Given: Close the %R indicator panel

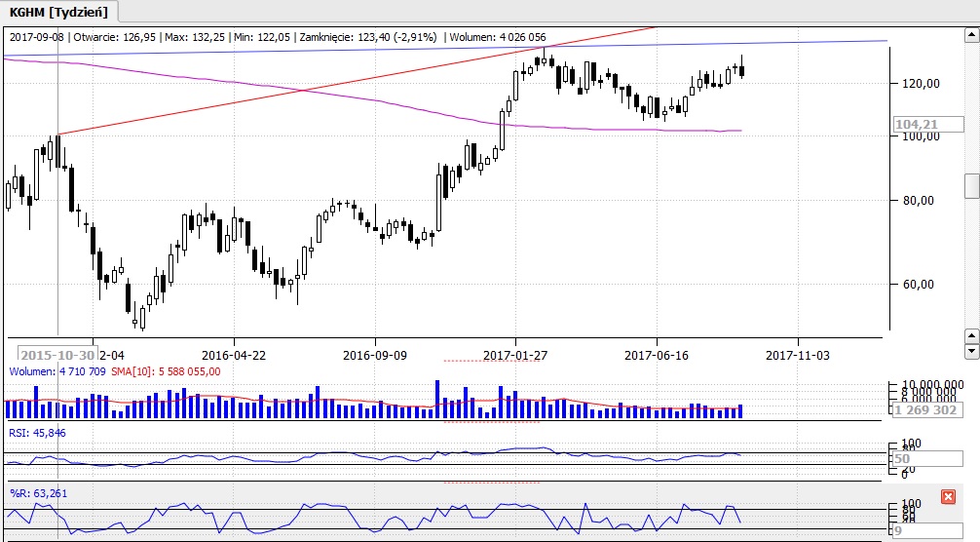Looking at the screenshot, I should pos(947,497).
